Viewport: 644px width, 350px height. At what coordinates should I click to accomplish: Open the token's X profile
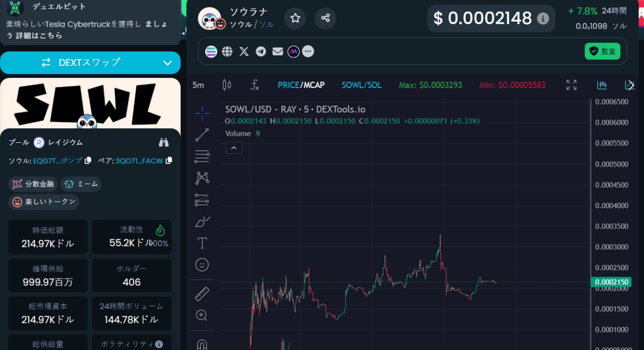click(x=244, y=51)
